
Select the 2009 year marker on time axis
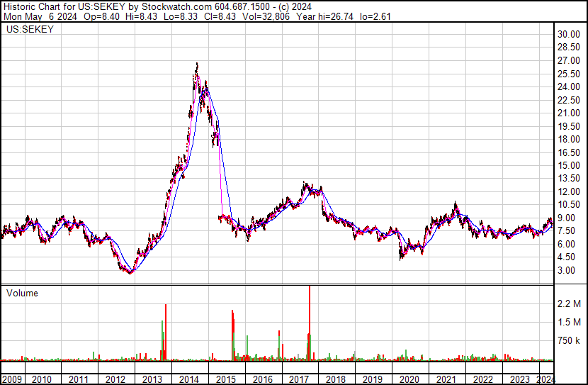[x=11, y=379]
